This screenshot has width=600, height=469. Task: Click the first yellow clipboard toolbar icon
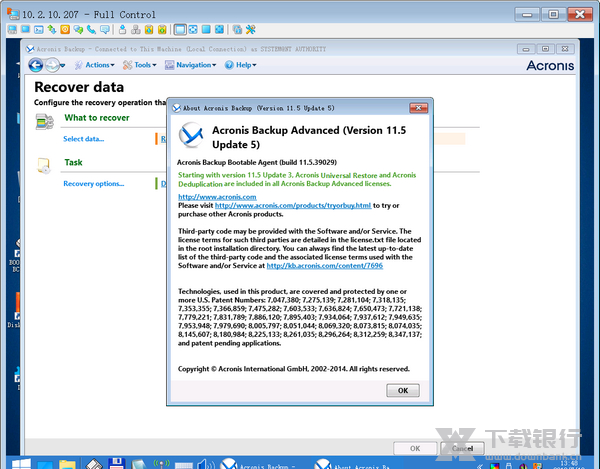[x=149, y=29]
